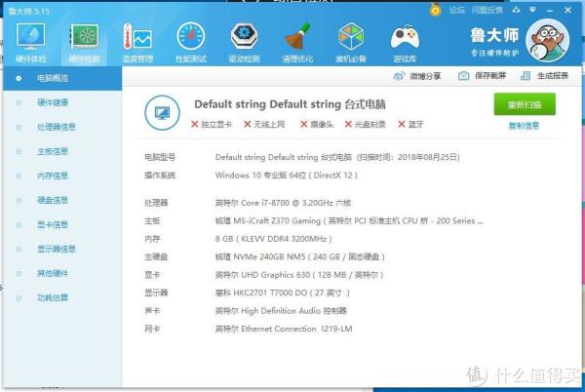This screenshot has height=392, width=585.
Task: Click the 复制信息 copy info link
Action: tap(524, 126)
